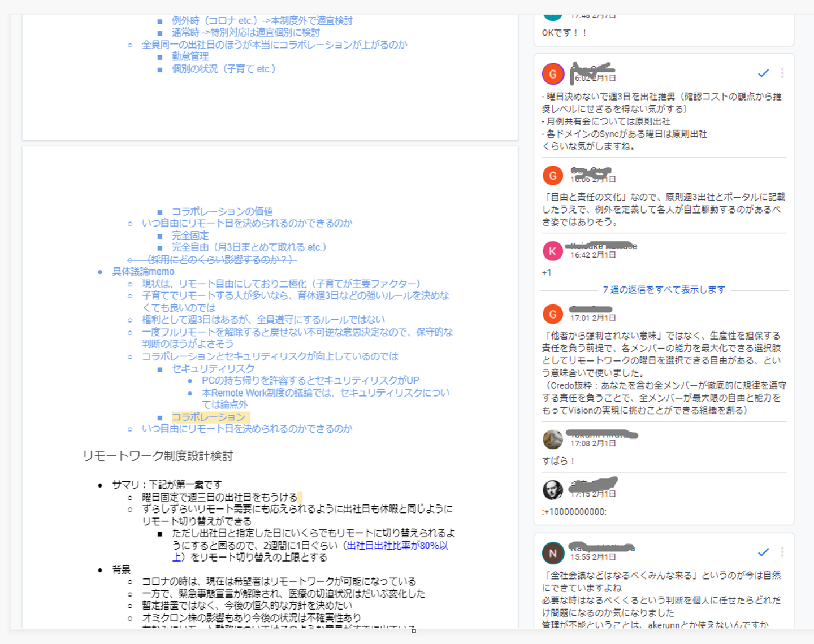Click the 暫定措置ではなく、今後の恒久的な方針を決めたい line
This screenshot has height=644, width=814.
coord(247,606)
